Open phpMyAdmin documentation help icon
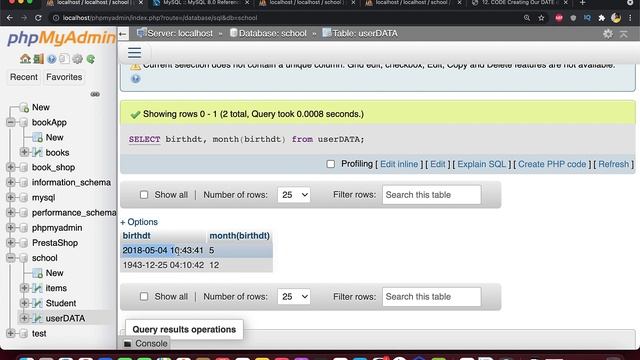This screenshot has height=360, width=640. (51, 59)
